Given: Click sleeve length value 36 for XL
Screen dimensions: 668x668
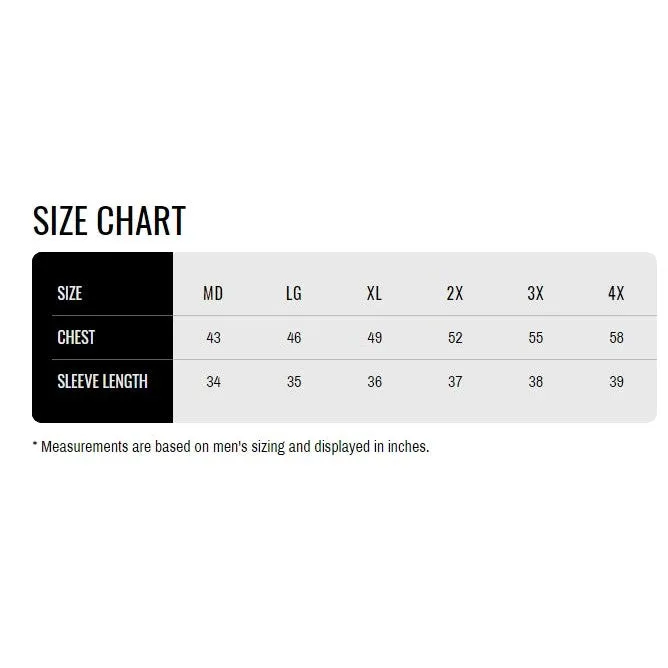Looking at the screenshot, I should point(374,381).
